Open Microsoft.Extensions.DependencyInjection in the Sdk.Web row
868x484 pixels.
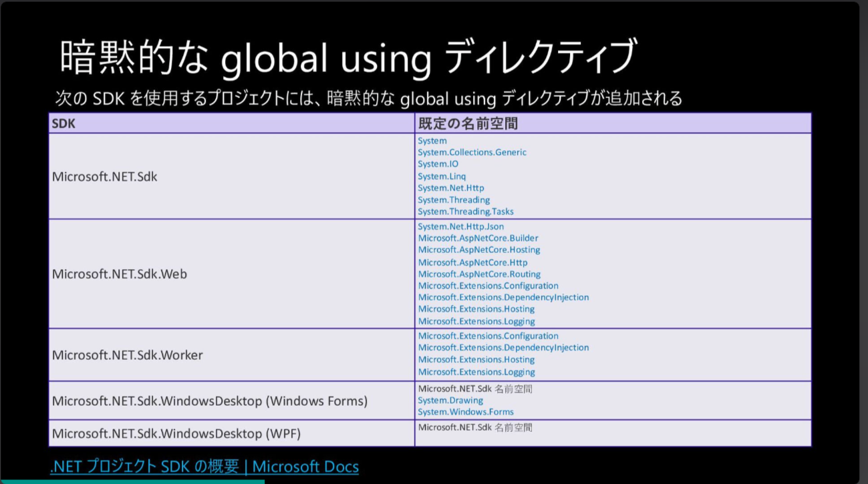click(503, 297)
